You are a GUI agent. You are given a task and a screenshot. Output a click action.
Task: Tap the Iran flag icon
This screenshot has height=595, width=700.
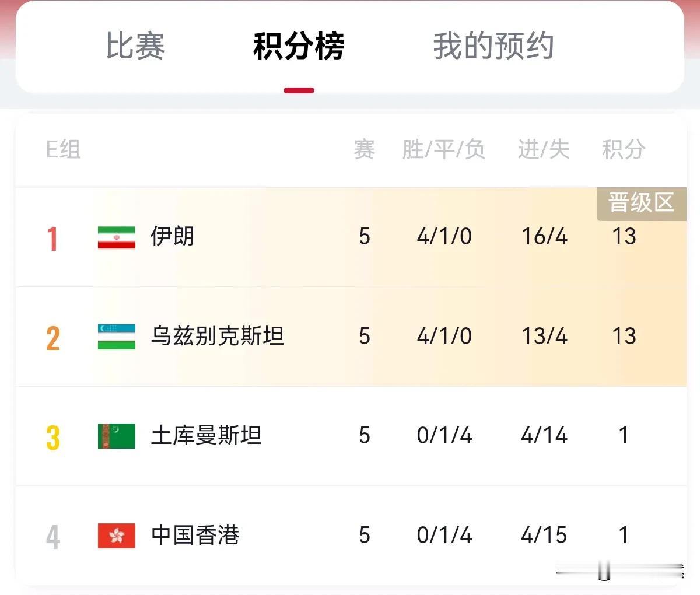pos(117,237)
